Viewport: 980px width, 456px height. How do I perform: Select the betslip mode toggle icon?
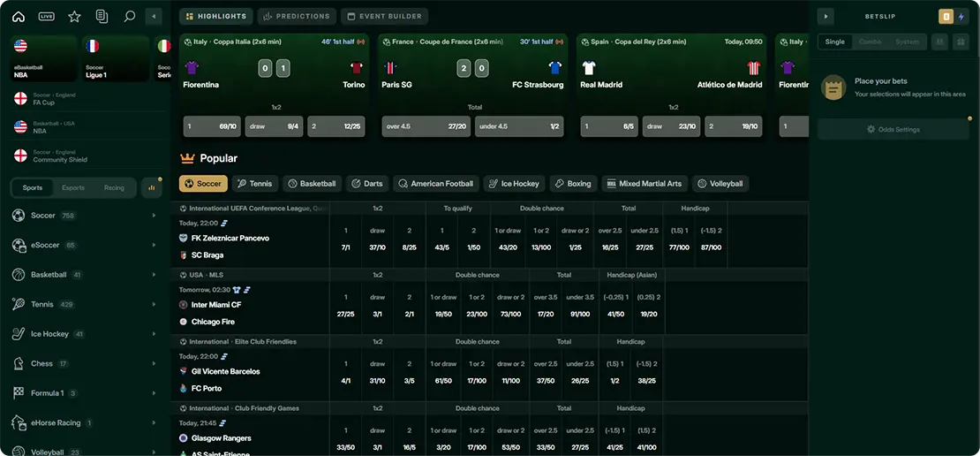[946, 17]
